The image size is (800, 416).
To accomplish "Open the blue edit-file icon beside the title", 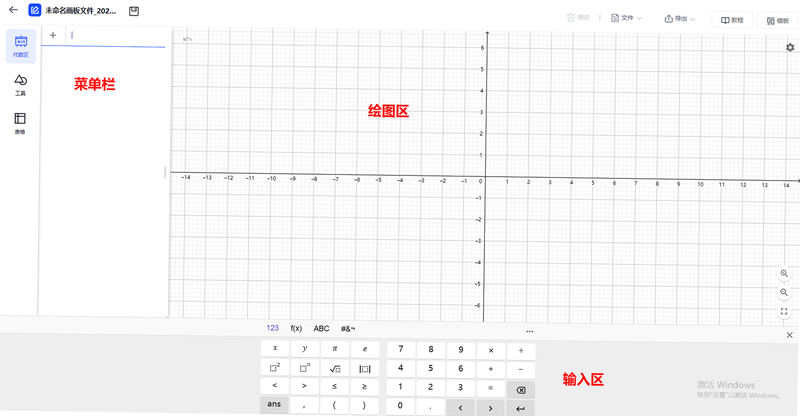I will point(35,10).
